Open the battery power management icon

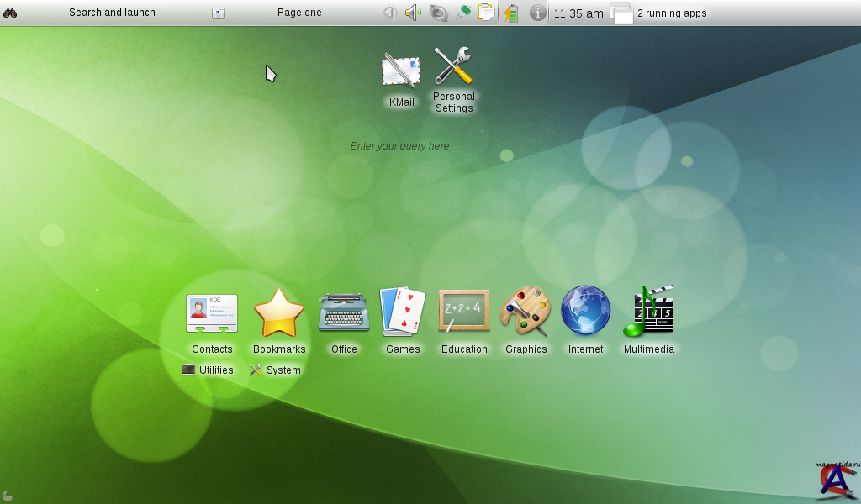pyautogui.click(x=510, y=13)
